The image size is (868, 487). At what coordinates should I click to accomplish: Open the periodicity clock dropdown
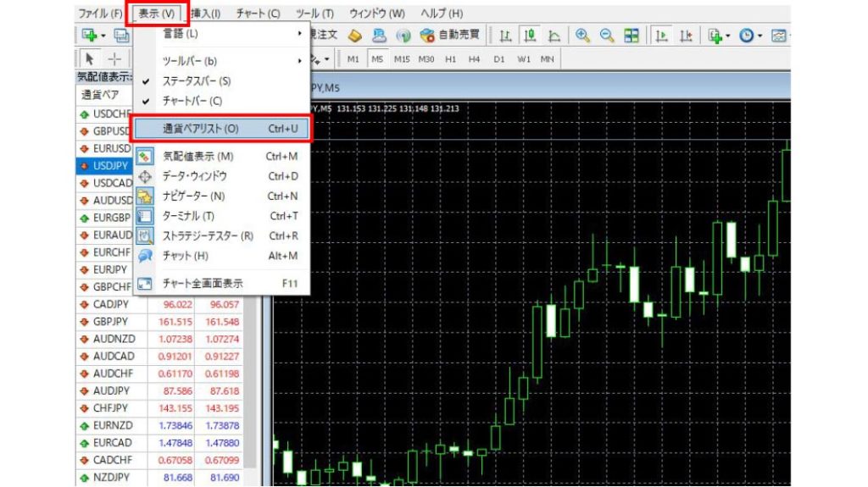pos(750,36)
